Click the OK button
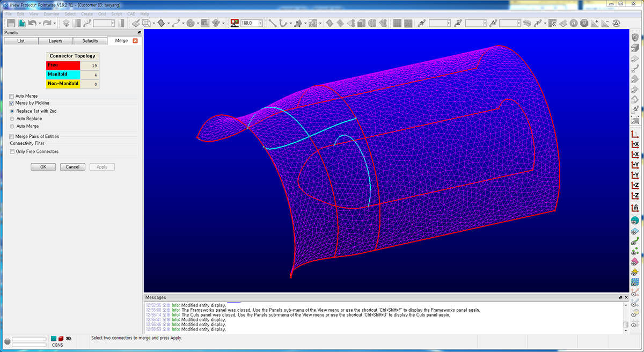644x352 pixels. pyautogui.click(x=43, y=167)
